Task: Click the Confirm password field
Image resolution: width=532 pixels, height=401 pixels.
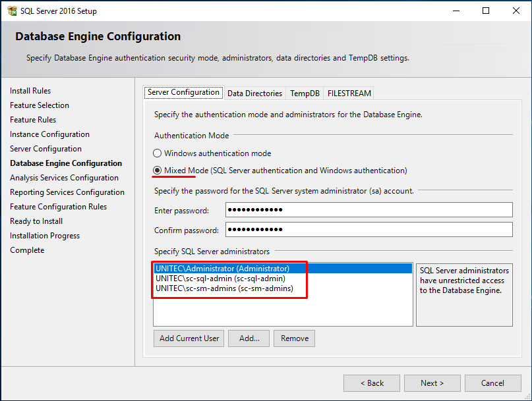Action: 369,230
